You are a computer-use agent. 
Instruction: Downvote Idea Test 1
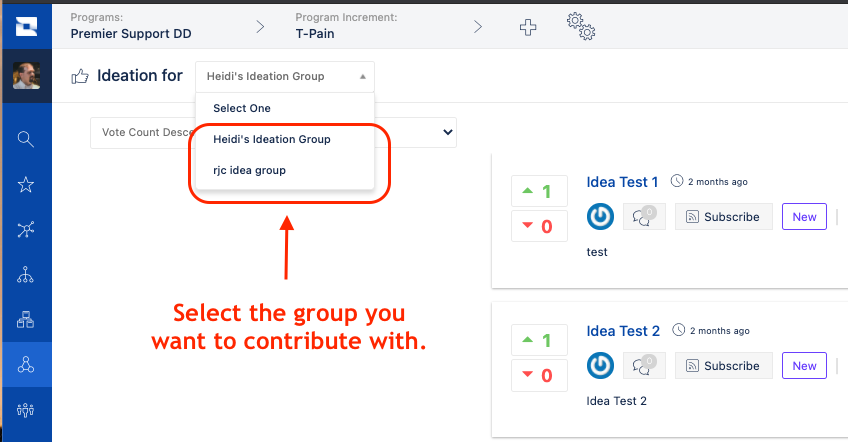[539, 226]
